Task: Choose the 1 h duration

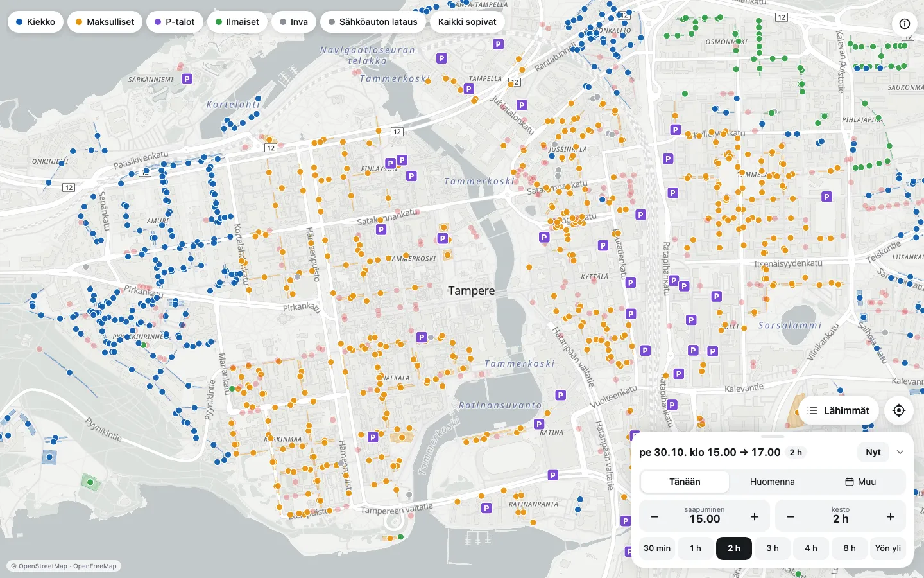Action: tap(696, 548)
